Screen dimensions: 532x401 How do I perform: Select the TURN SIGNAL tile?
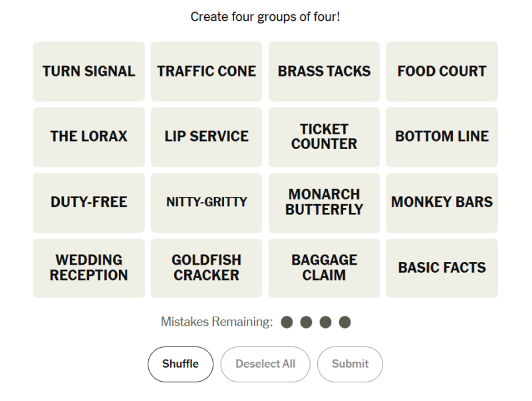(88, 71)
